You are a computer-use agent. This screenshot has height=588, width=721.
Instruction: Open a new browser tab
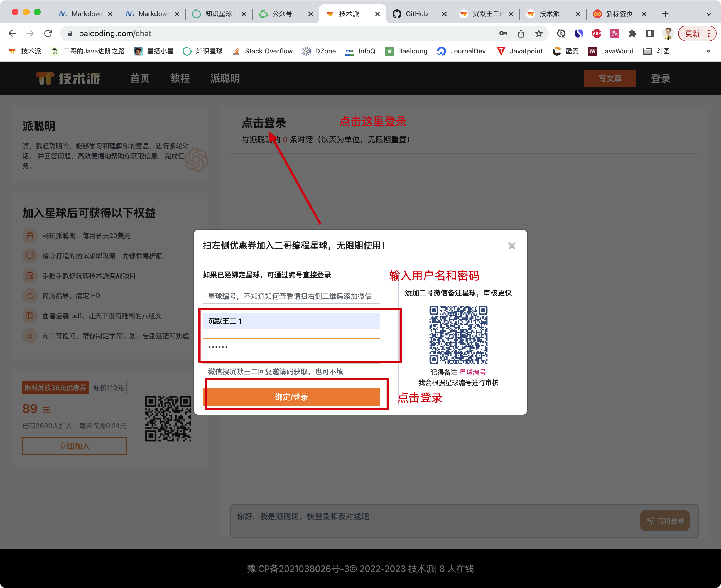665,14
